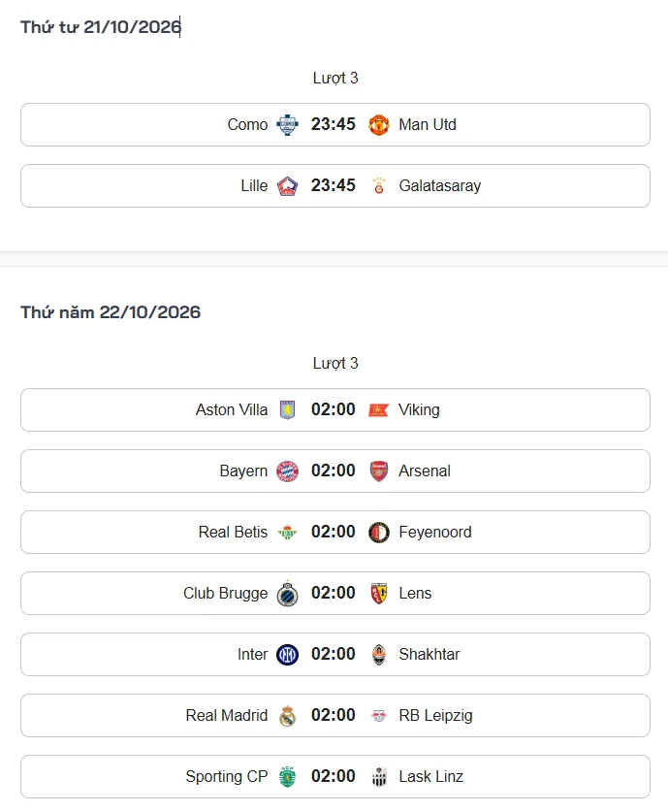Click the Man Utd crest icon
This screenshot has width=668, height=812.
(379, 125)
